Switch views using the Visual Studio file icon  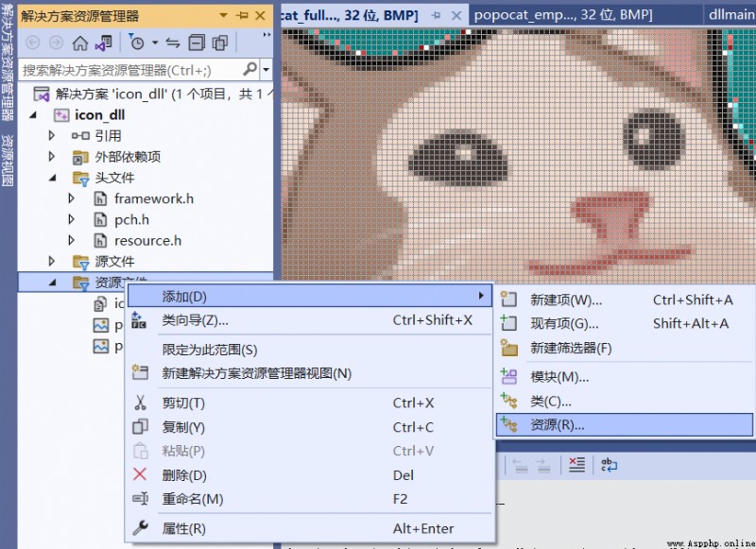104,43
